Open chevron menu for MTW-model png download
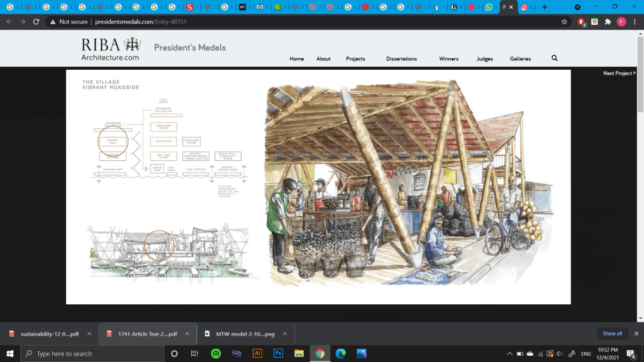 [x=284, y=334]
